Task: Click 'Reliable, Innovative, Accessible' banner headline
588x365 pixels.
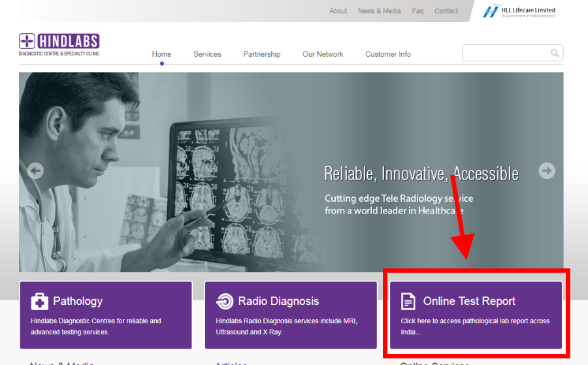Action: pos(421,174)
